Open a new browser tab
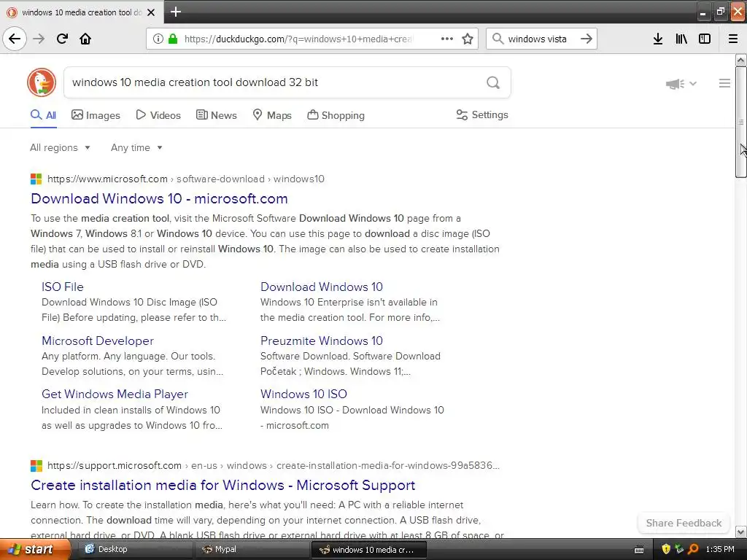 175,12
